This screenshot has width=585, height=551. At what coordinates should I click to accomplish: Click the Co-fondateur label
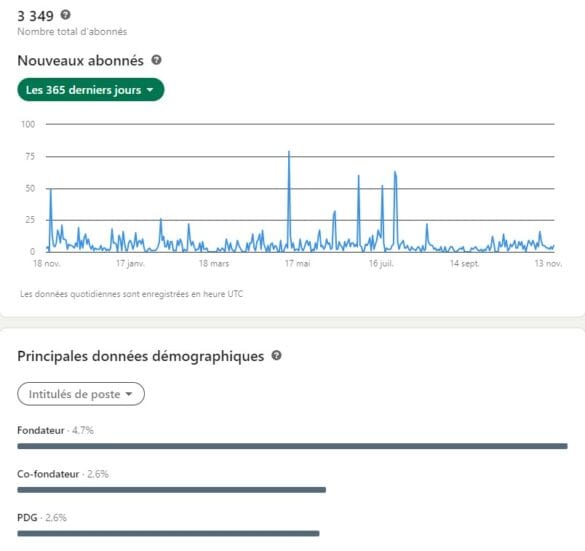48,474
